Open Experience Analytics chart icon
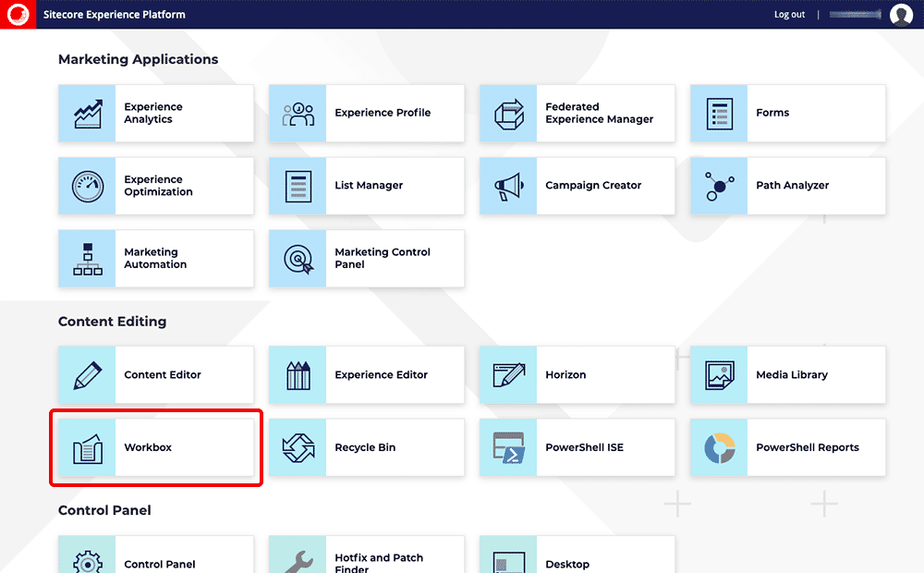The width and height of the screenshot is (924, 573). (x=87, y=113)
